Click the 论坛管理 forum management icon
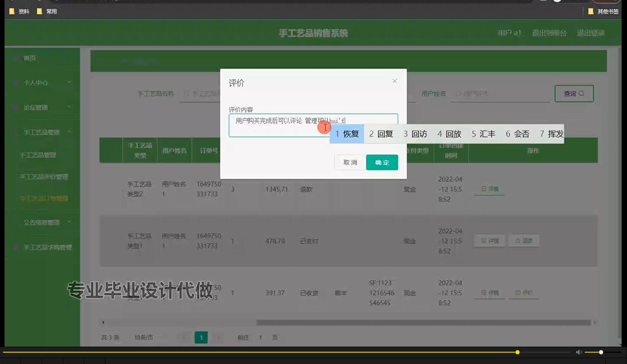 click(15, 107)
